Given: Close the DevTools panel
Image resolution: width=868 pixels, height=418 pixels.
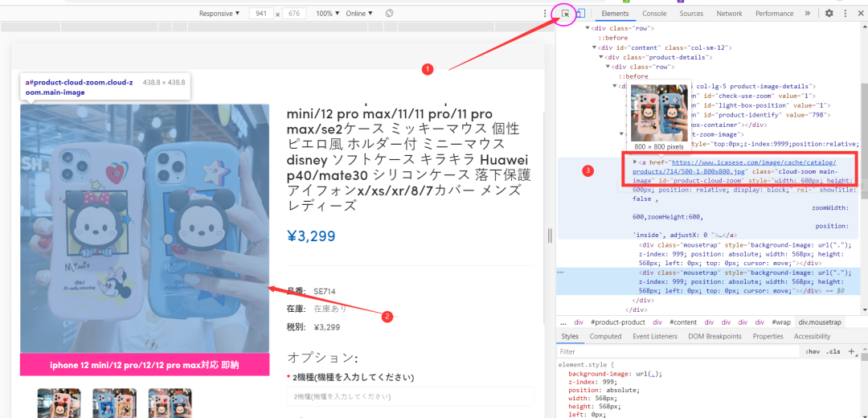Looking at the screenshot, I should tap(860, 14).
